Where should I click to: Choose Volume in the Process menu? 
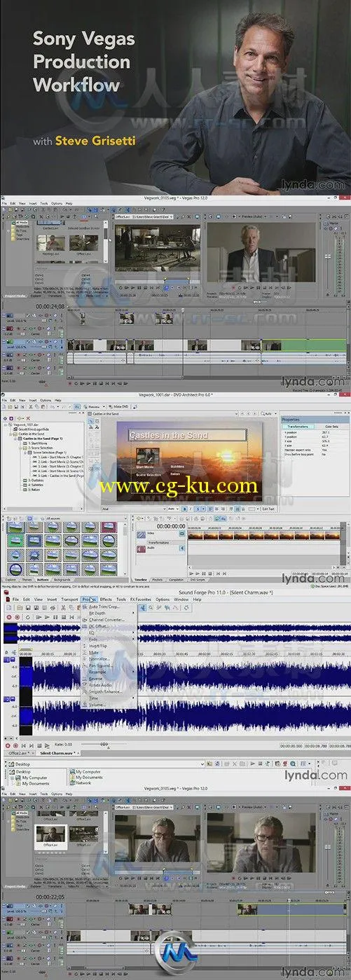pyautogui.click(x=97, y=704)
